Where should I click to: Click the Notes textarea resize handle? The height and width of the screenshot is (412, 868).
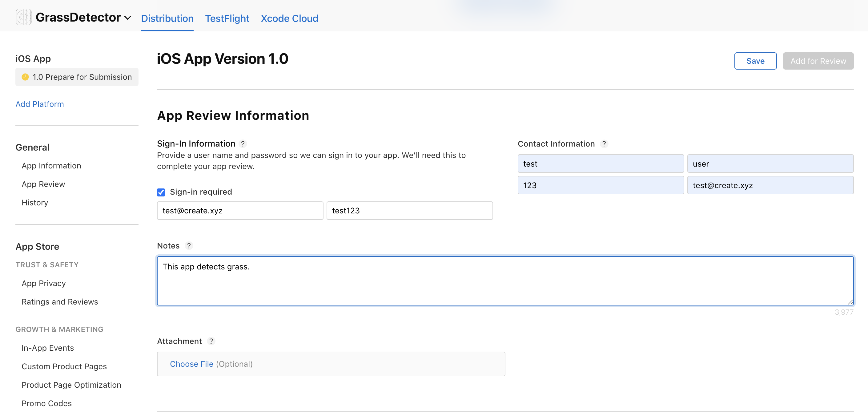(x=850, y=302)
